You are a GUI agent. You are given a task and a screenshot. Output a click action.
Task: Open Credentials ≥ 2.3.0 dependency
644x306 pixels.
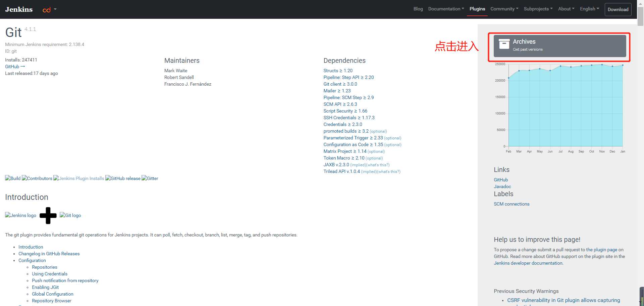(x=343, y=124)
